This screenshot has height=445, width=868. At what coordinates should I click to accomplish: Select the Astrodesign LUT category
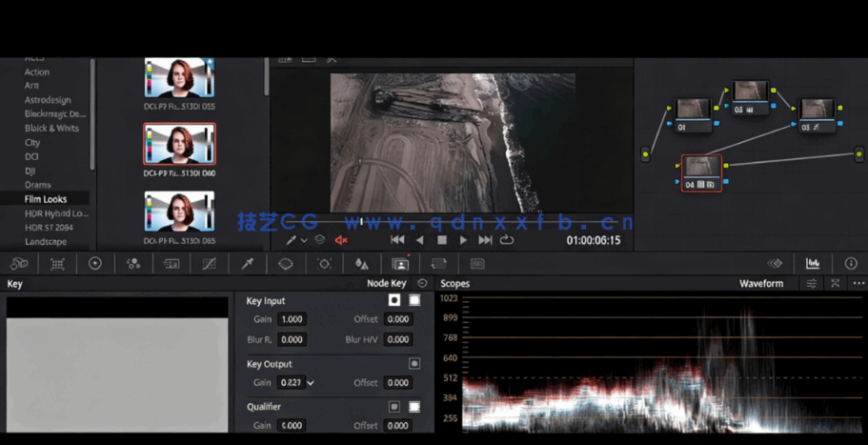point(48,100)
